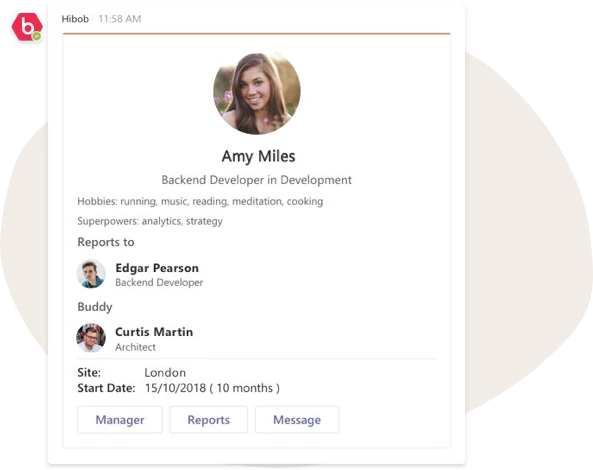593x470 pixels.
Task: Click the Amy Miles name heading
Action: coord(258,156)
